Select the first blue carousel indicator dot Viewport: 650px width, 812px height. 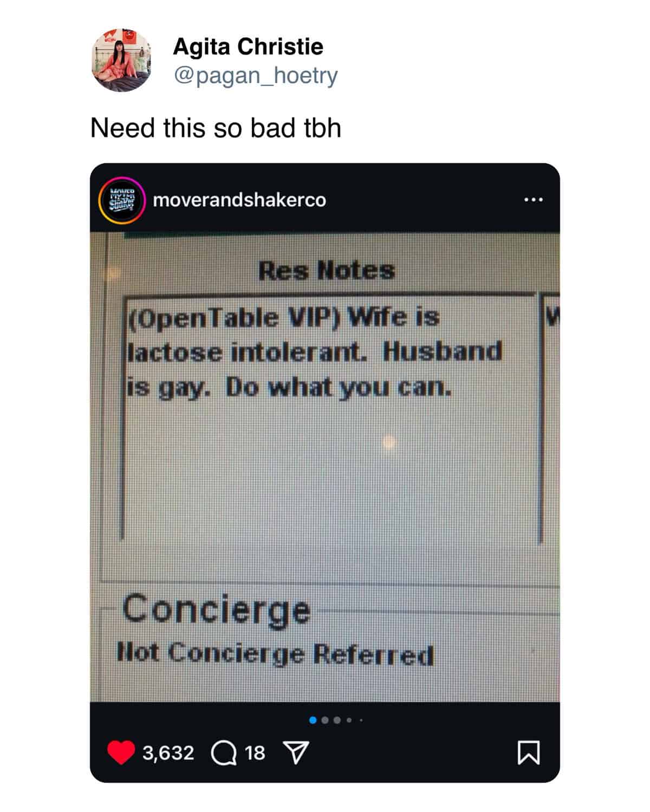(313, 720)
